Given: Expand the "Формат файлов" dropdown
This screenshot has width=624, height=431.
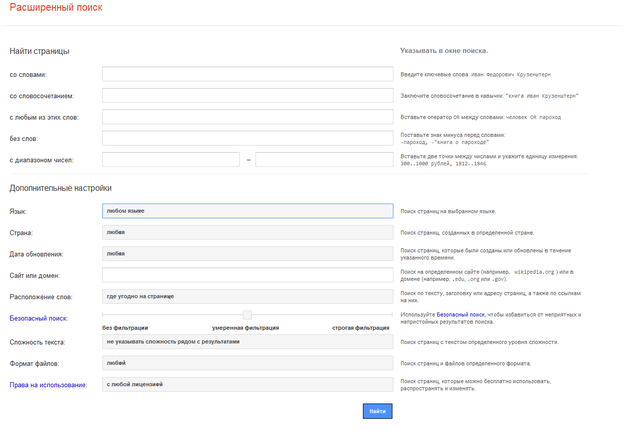Looking at the screenshot, I should tap(247, 363).
